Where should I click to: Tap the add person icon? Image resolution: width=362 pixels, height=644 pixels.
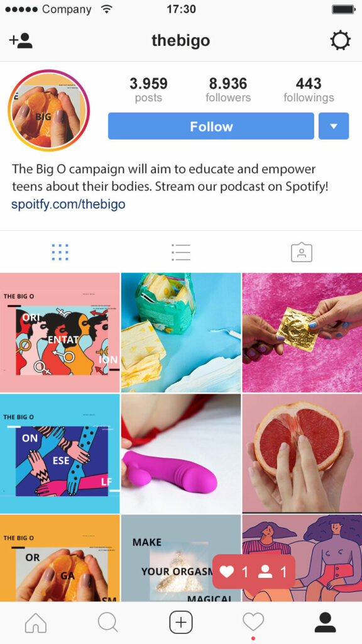(21, 41)
